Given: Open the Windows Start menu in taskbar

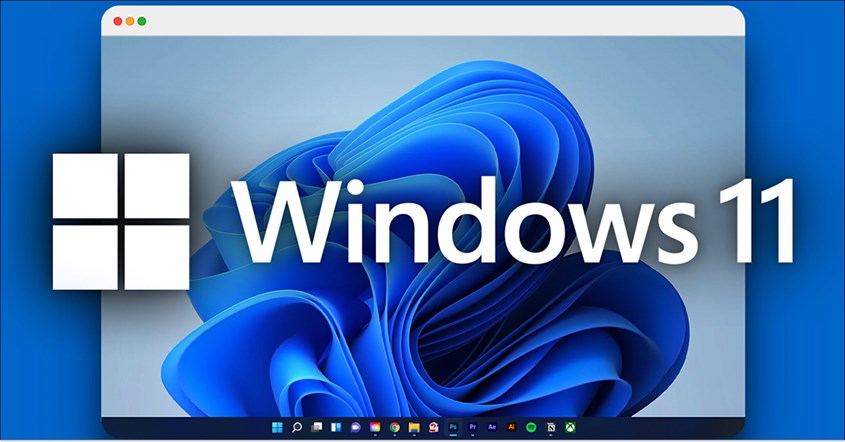Looking at the screenshot, I should pos(277,427).
